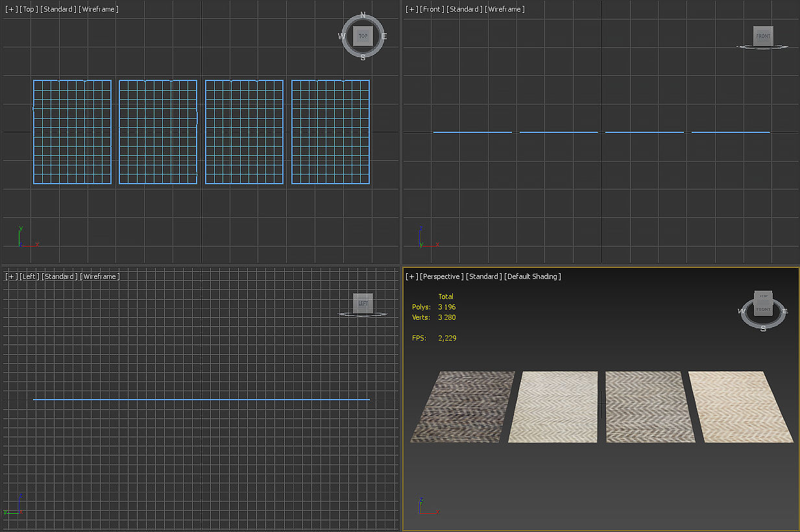Open the [Standard] menu in Top viewport
This screenshot has height=532, width=800.
58,9
